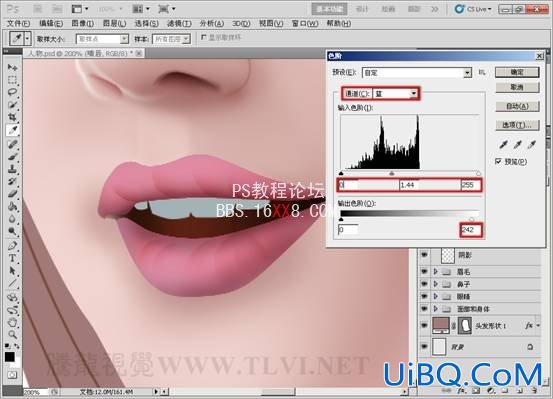553x399 pixels.
Task: Click the 自动(A) button
Action: [x=517, y=106]
